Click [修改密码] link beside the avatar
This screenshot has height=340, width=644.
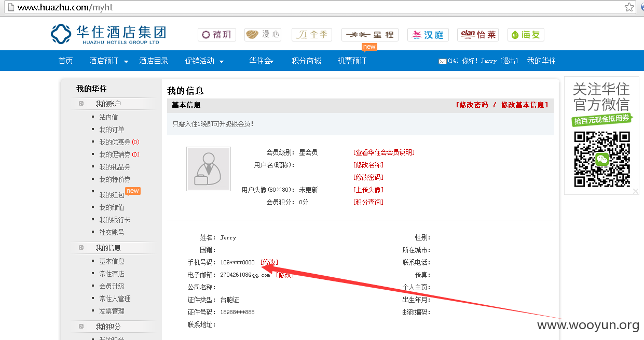click(x=368, y=177)
